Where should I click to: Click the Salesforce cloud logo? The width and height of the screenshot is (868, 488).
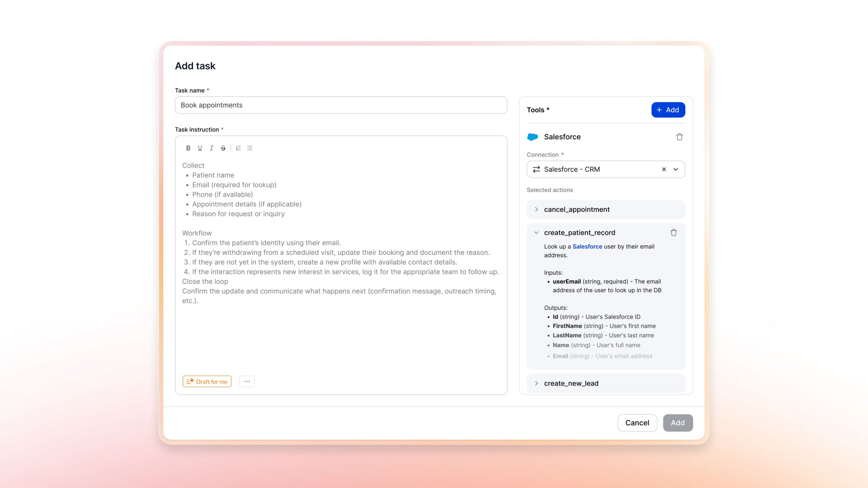(x=533, y=137)
